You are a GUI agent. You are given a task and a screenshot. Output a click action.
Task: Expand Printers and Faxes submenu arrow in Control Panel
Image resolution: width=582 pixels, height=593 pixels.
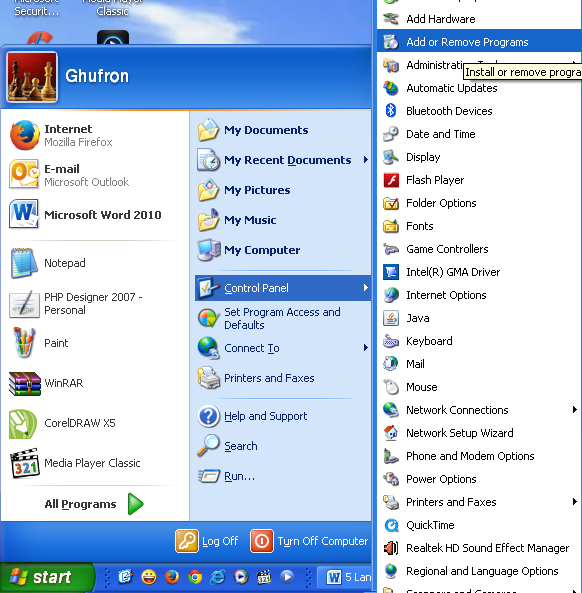574,502
